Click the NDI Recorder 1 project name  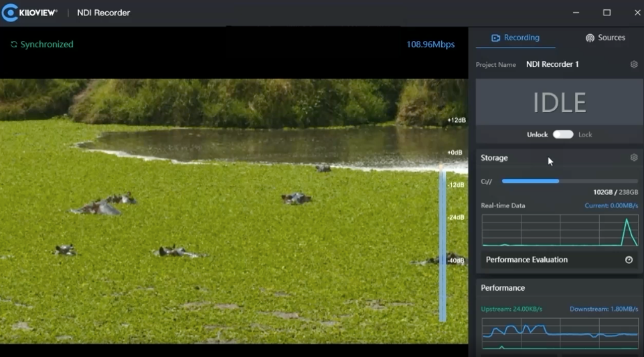[552, 64]
